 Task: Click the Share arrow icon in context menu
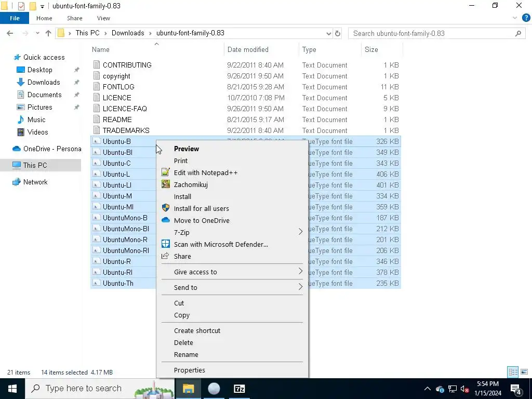coord(165,256)
